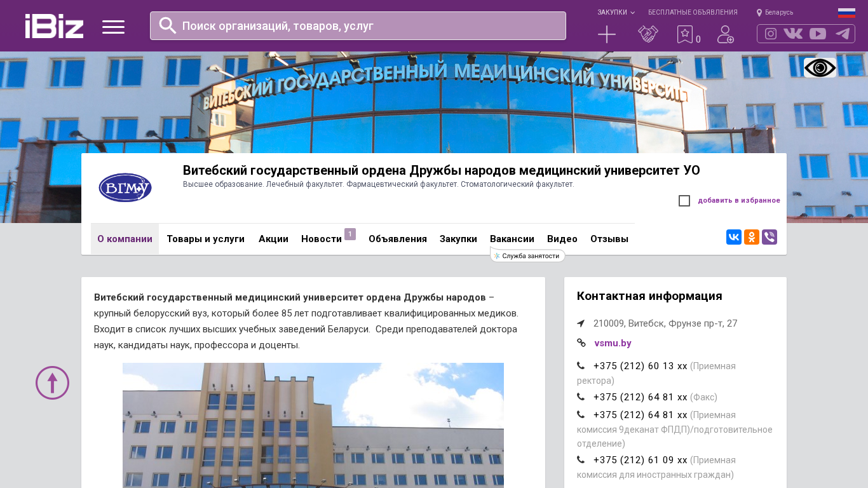The width and height of the screenshot is (868, 488).
Task: Click the link chain icon beside vsmu.by
Action: 581,343
